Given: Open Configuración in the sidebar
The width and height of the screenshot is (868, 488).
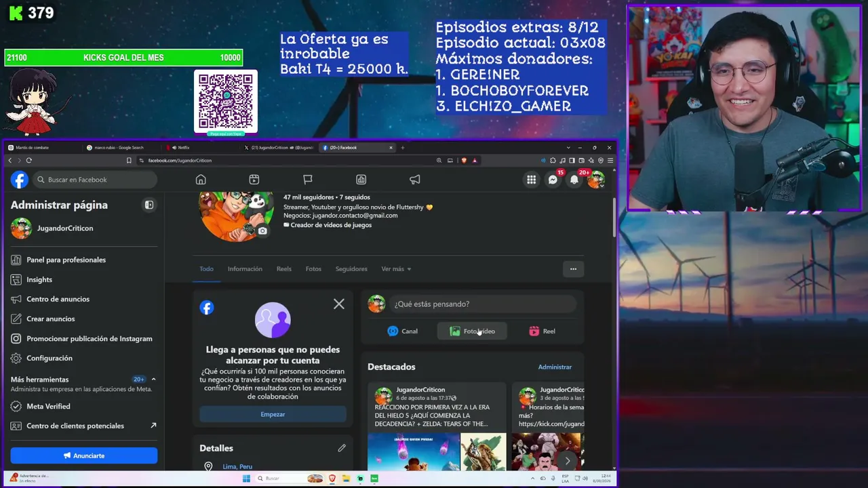Looking at the screenshot, I should (x=84, y=358).
